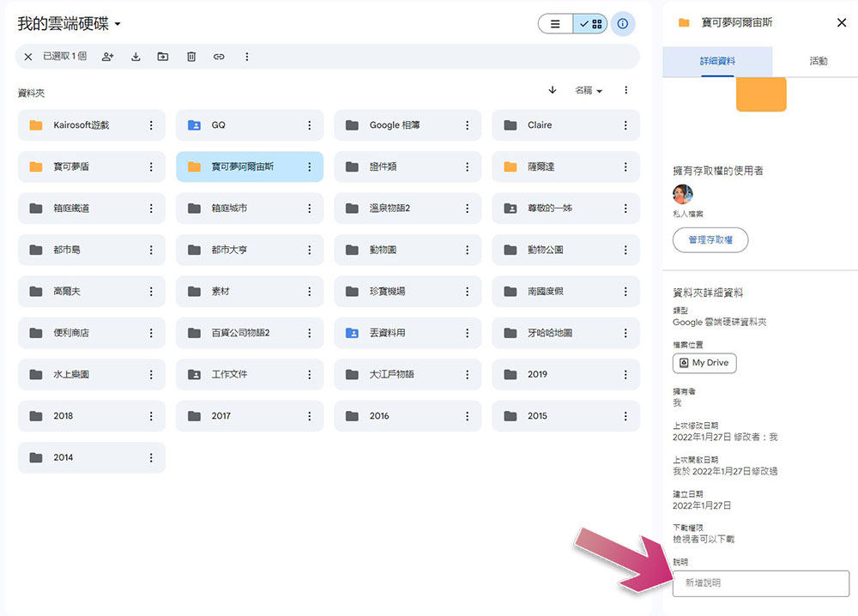858x616 pixels.
Task: Close the details side panel
Action: point(842,22)
